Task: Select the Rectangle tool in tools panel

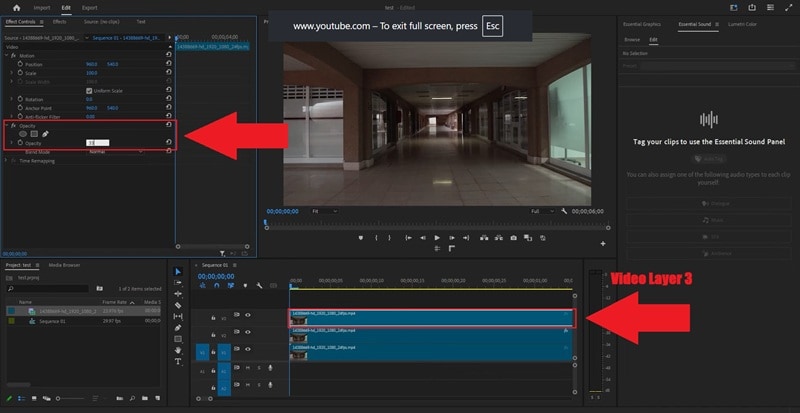Action: [x=178, y=339]
